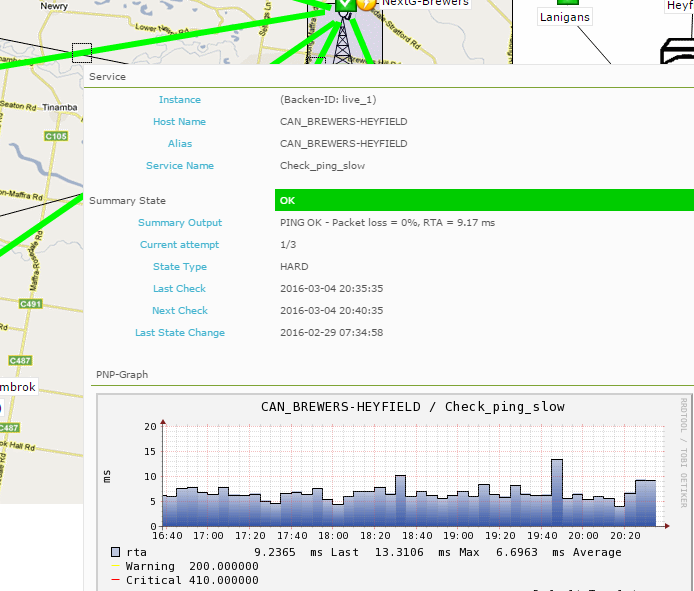This screenshot has height=591, width=694.
Task: Click the Host Name field label
Action: click(180, 122)
